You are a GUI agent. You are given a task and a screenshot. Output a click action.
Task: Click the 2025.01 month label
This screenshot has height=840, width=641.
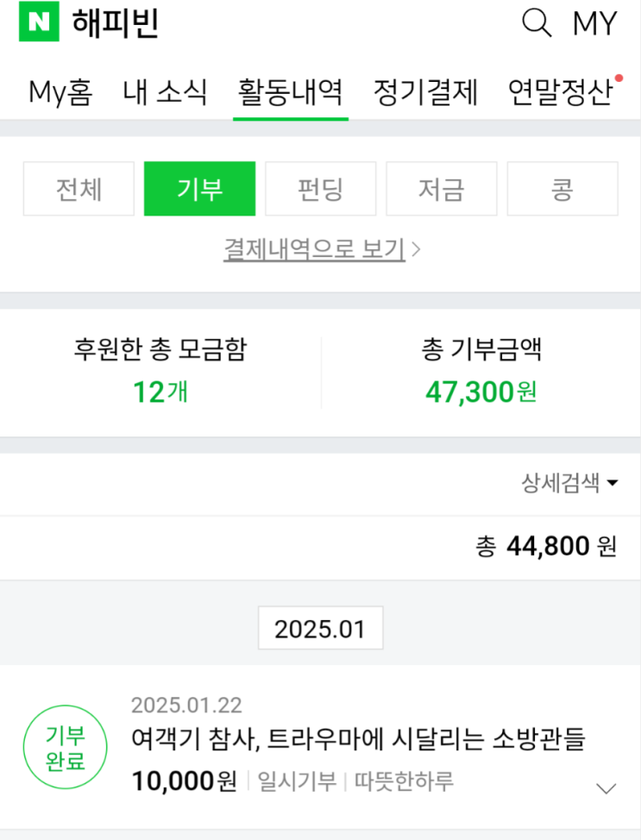click(320, 629)
